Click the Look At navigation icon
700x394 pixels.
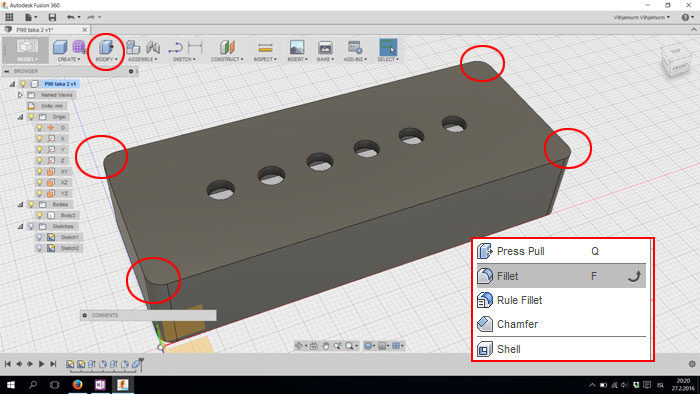pyautogui.click(x=314, y=346)
